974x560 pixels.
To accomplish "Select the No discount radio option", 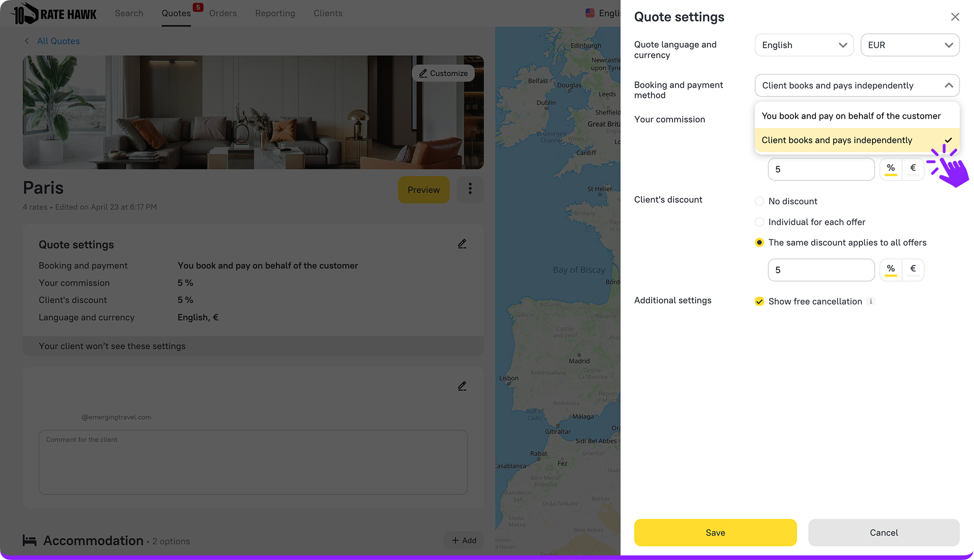I will (760, 201).
